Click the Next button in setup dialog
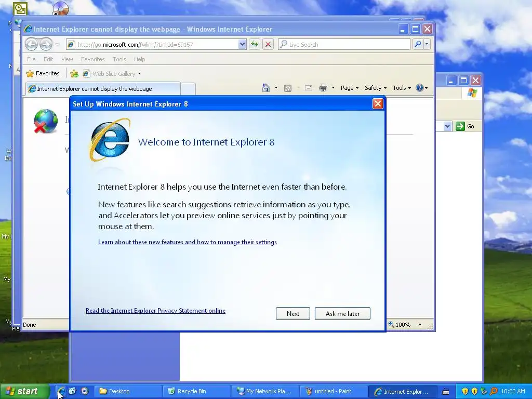This screenshot has width=532, height=399. click(x=293, y=313)
